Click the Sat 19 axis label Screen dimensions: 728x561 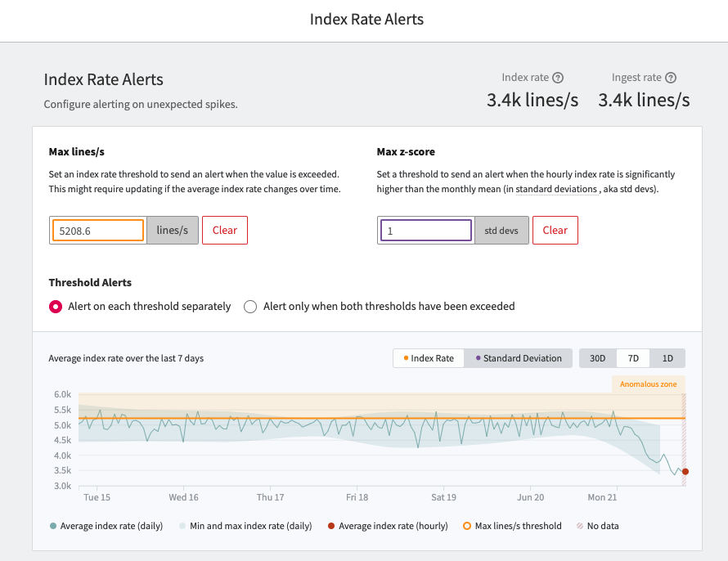[443, 497]
